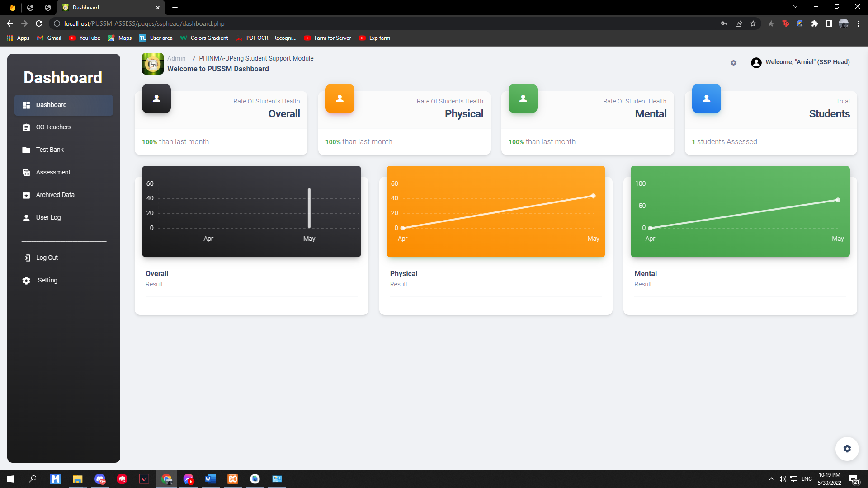868x488 pixels.
Task: Click the blue Total Students card icon
Action: click(706, 99)
